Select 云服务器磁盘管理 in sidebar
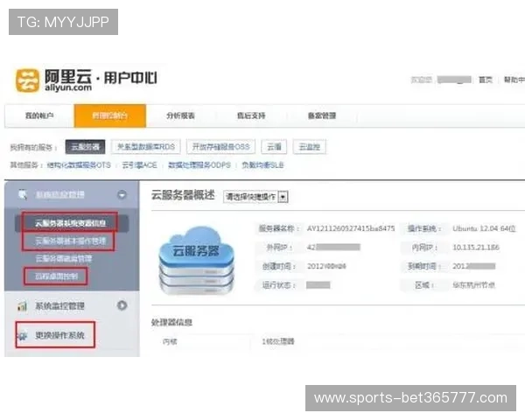The height and width of the screenshot is (420, 525). [x=64, y=259]
